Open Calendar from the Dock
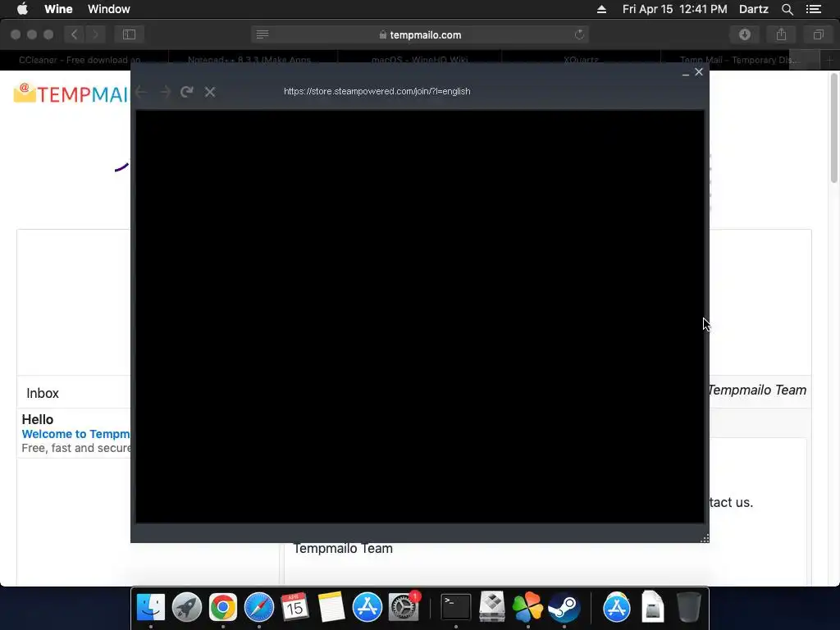Image resolution: width=840 pixels, height=630 pixels. 294,607
